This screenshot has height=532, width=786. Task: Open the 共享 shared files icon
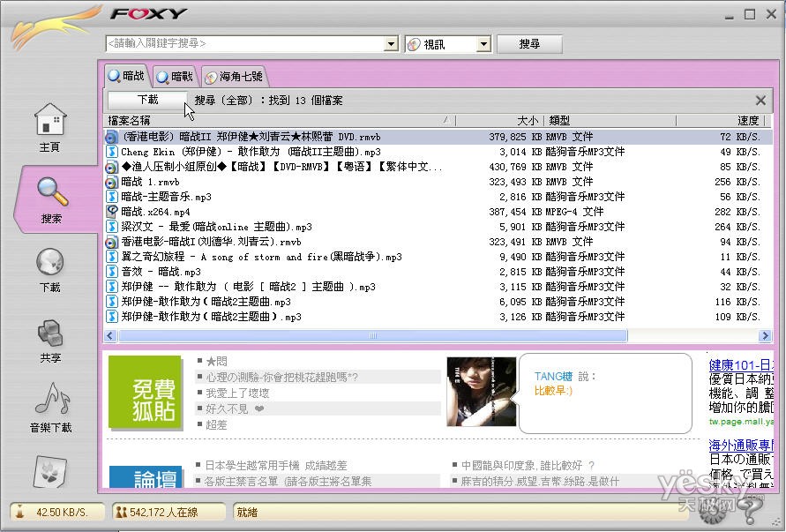point(50,333)
